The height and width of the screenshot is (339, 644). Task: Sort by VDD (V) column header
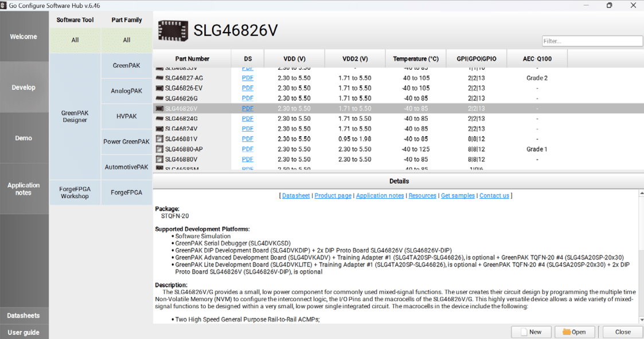[x=295, y=58]
